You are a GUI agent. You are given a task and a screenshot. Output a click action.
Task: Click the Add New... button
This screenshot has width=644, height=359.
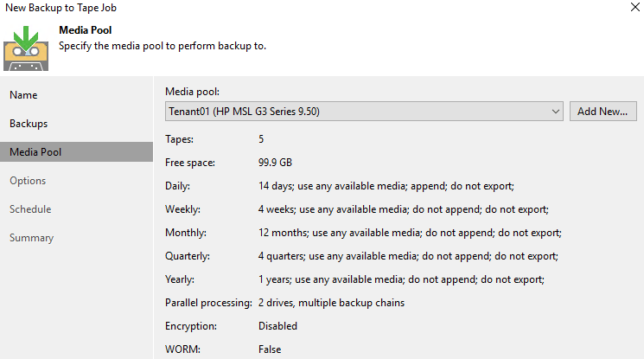point(603,111)
